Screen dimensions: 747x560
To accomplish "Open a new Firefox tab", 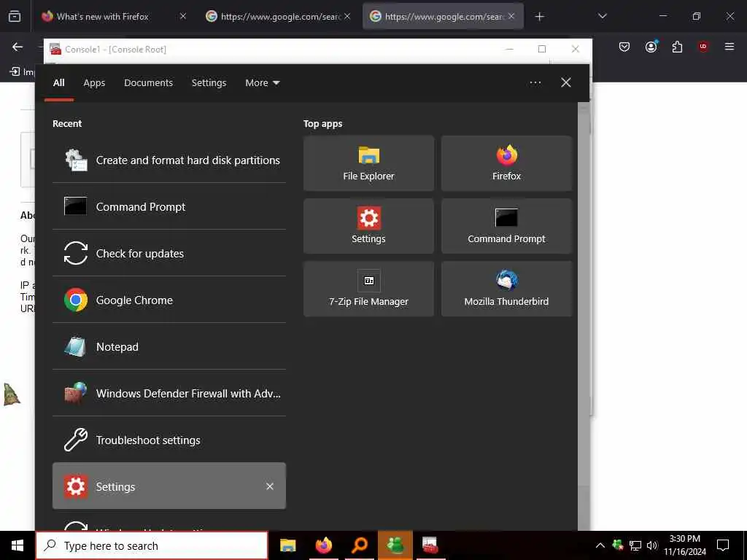I will [539, 17].
